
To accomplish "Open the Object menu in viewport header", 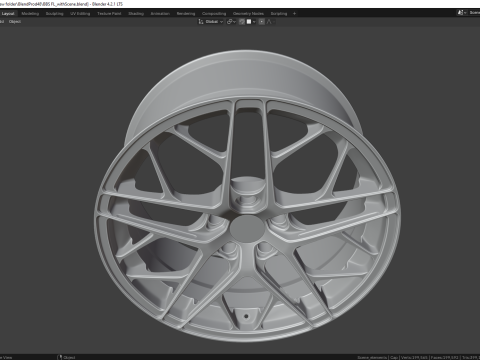I will point(15,22).
